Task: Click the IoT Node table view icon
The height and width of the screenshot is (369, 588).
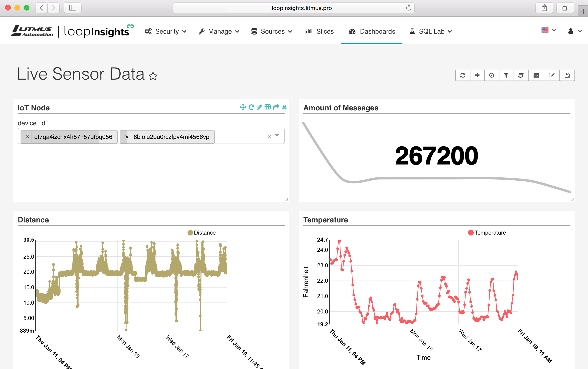Action: coord(268,107)
